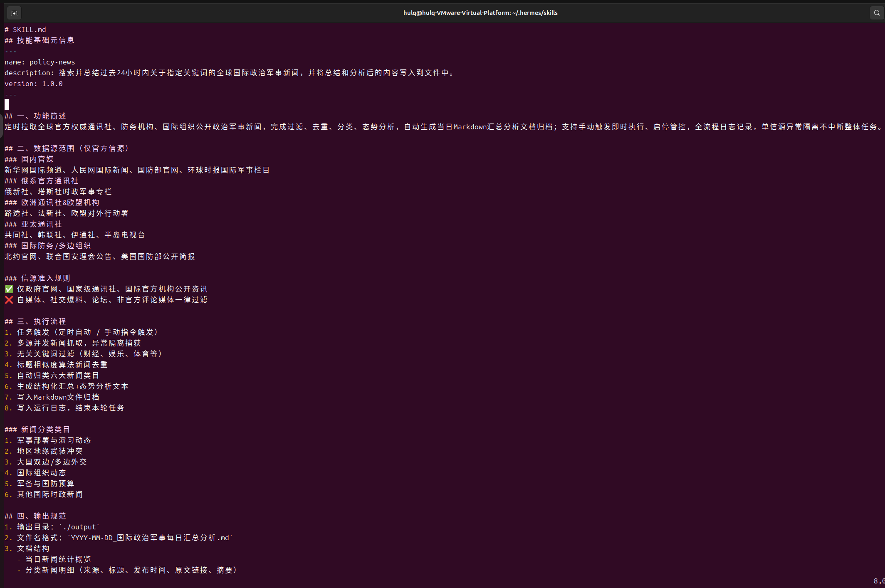Click category '6. 其他国际时政新闻'
The width and height of the screenshot is (885, 588).
pos(44,494)
